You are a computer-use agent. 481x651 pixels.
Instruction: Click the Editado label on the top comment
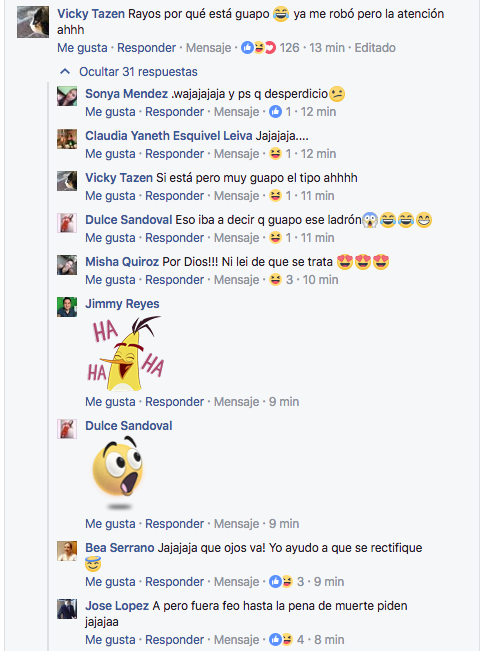(x=375, y=48)
